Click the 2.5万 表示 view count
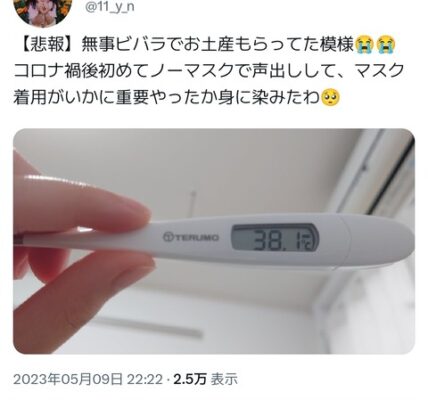This screenshot has width=428, height=400. (206, 380)
